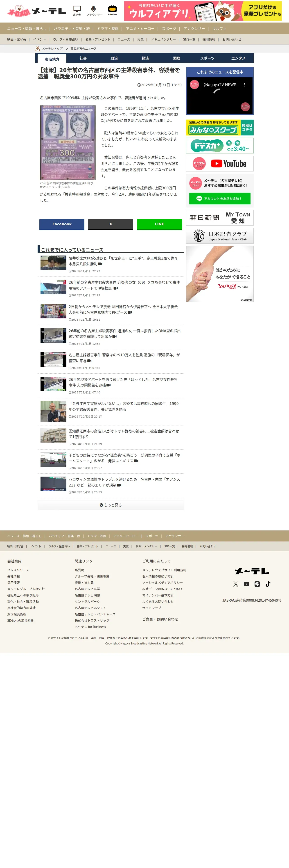Open 浮世絵美術館 footer link

pos(16,614)
